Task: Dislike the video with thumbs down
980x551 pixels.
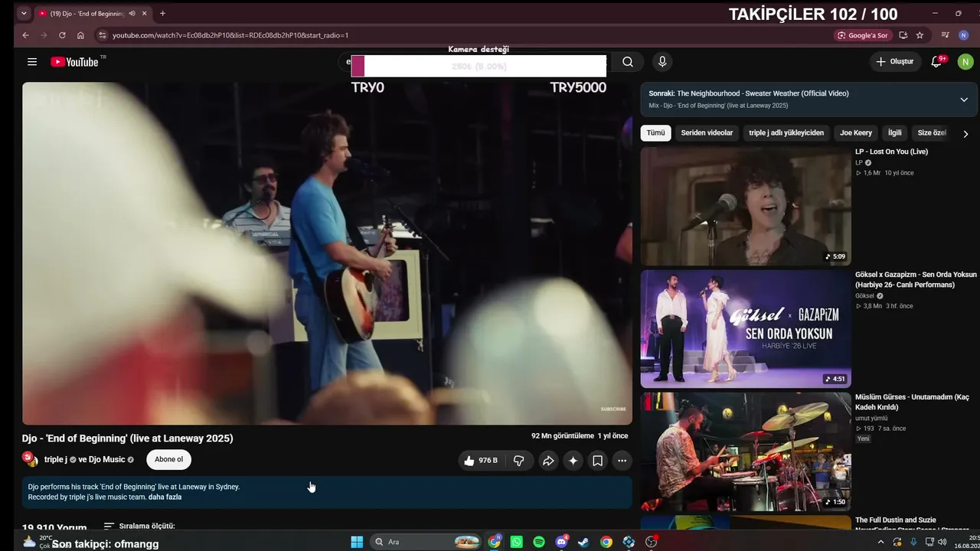Action: (x=519, y=461)
